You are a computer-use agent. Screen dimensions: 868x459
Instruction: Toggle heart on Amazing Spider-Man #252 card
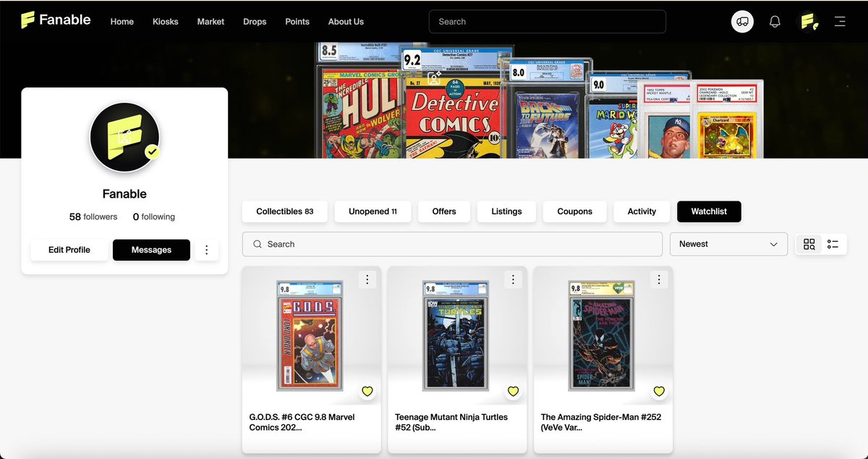[659, 391]
